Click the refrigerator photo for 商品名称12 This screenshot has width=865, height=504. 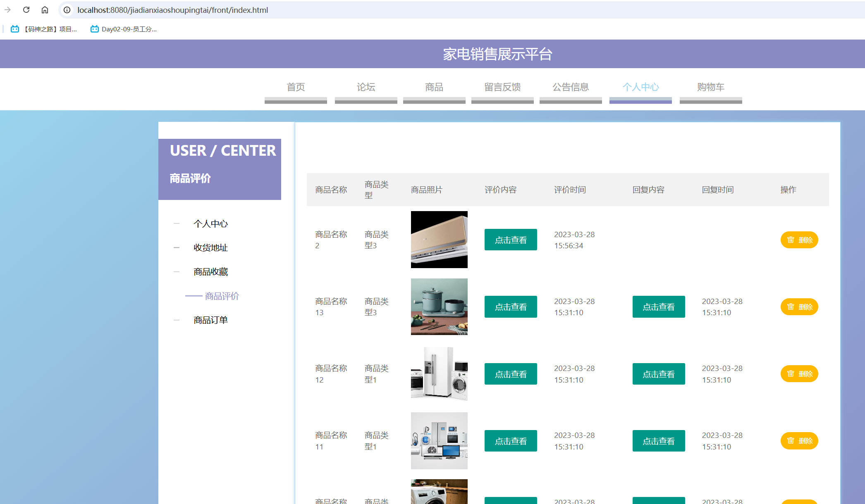(439, 374)
